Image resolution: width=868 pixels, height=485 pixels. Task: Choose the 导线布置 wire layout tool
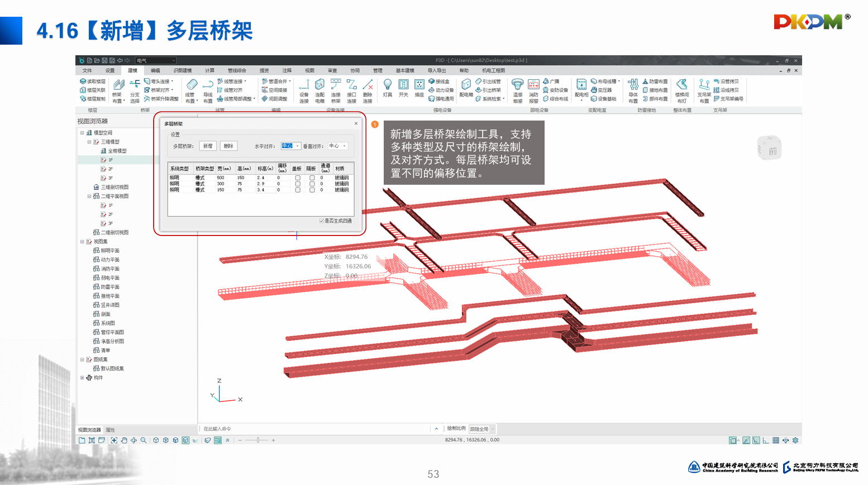(x=208, y=90)
